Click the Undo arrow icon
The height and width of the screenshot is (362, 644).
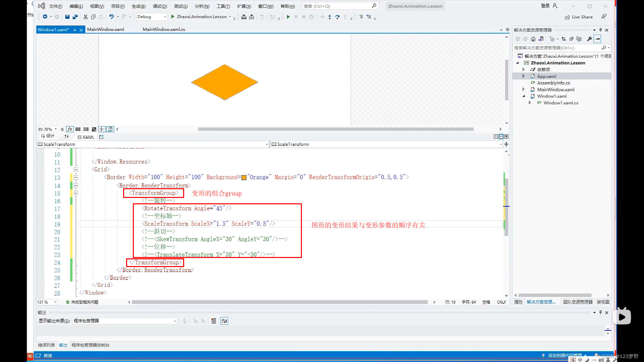tap(111, 17)
